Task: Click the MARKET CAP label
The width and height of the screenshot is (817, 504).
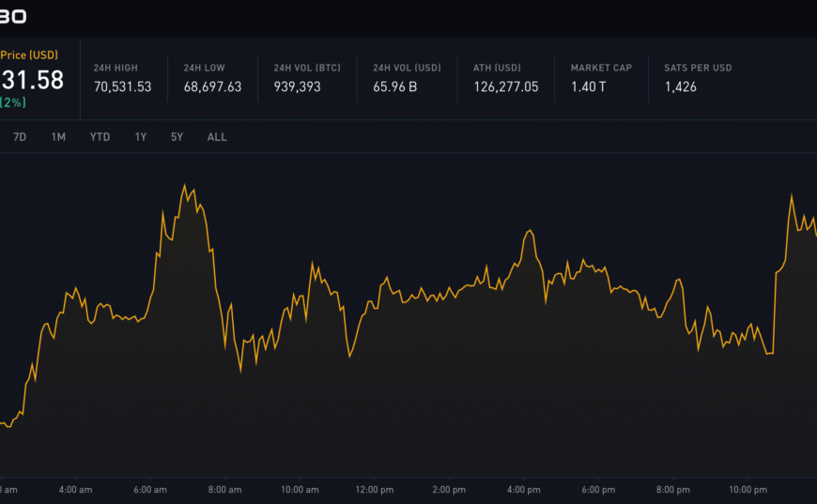Action: [x=601, y=68]
